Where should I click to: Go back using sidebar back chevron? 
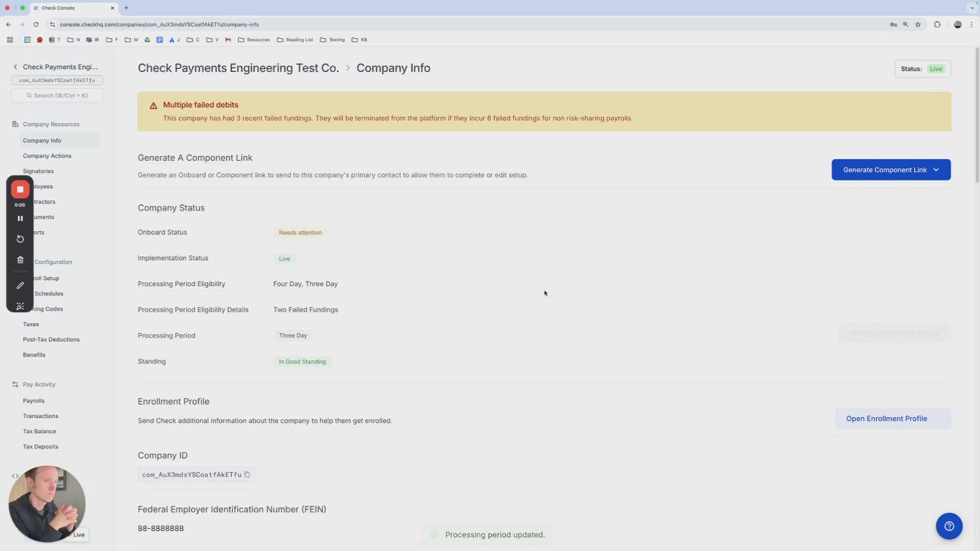coord(15,67)
